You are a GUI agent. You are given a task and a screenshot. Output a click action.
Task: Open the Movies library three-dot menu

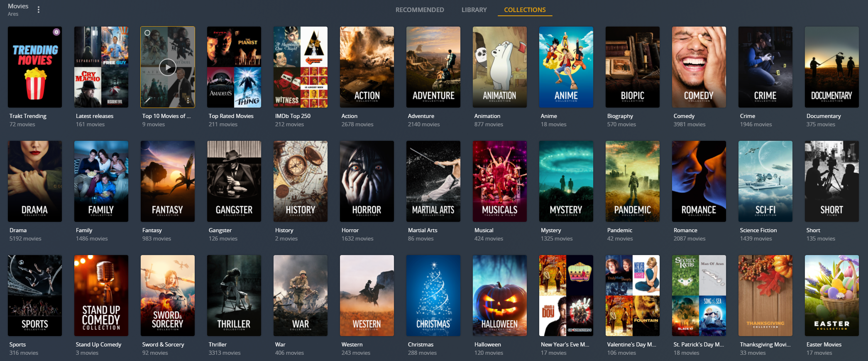click(39, 10)
